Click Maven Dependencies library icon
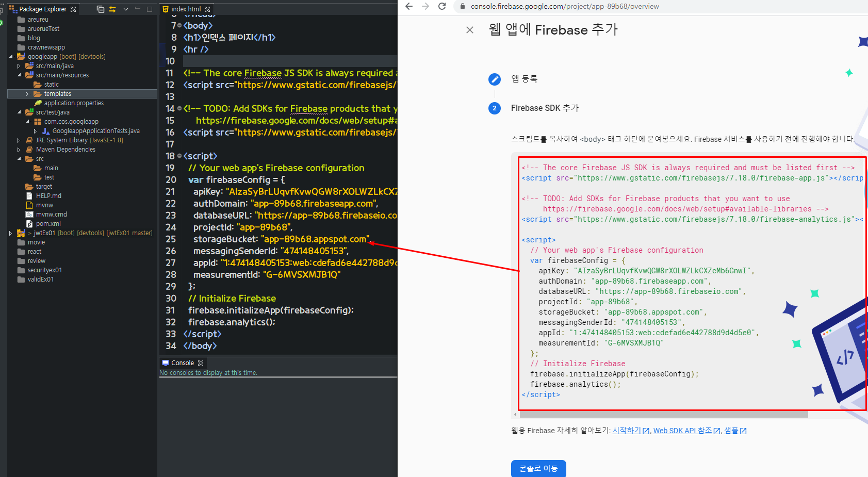The width and height of the screenshot is (868, 477). (x=29, y=150)
